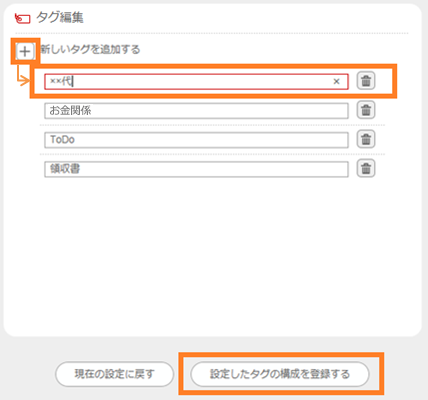
Task: Edit the お金関係 tag name field
Action: pos(196,111)
